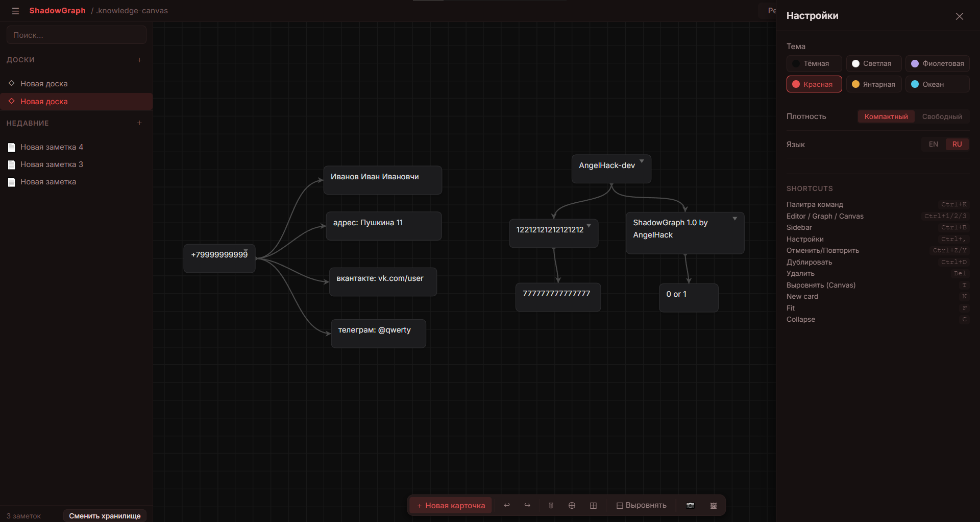Open the first Новая доска board
Screen dimensions: 980x522
pyautogui.click(x=77, y=83)
